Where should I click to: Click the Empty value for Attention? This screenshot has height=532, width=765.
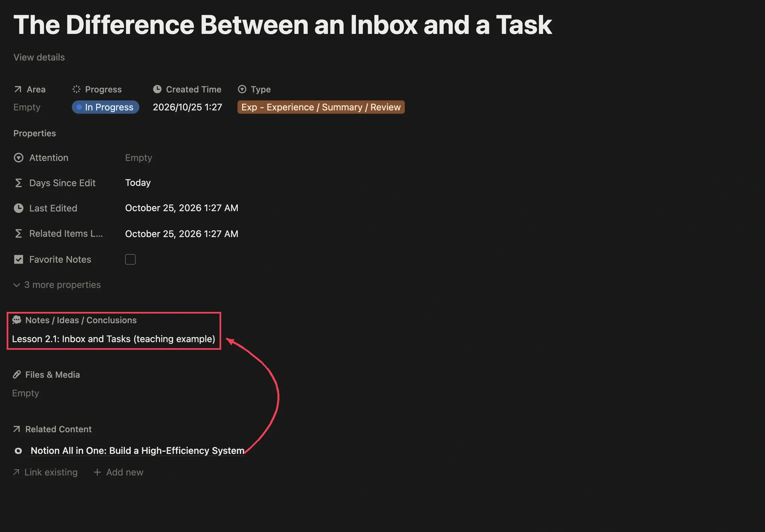139,158
